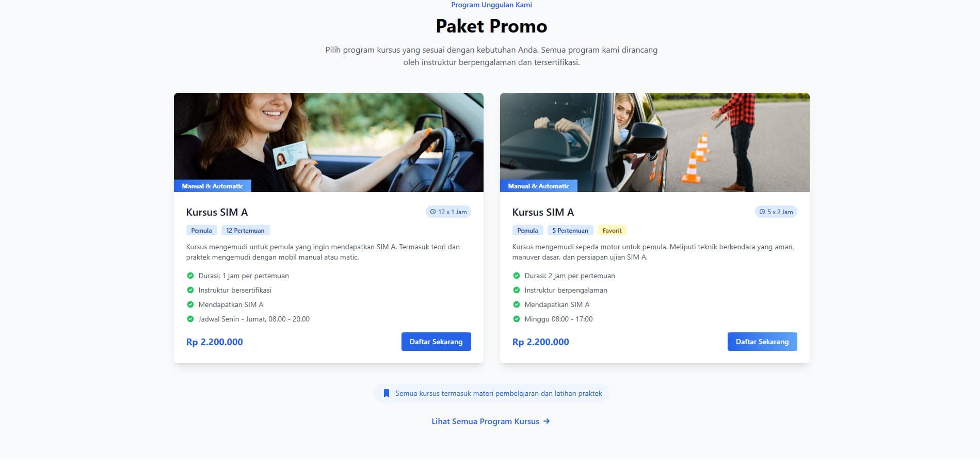Click Daftar Sekarang on the 12 Pertemuan course
The width and height of the screenshot is (980, 467).
pyautogui.click(x=436, y=342)
